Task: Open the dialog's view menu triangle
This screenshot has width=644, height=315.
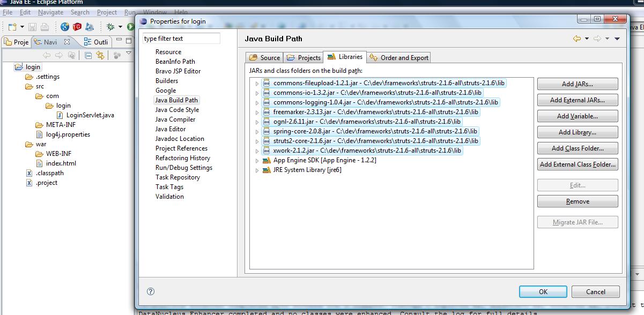Action: tap(617, 39)
